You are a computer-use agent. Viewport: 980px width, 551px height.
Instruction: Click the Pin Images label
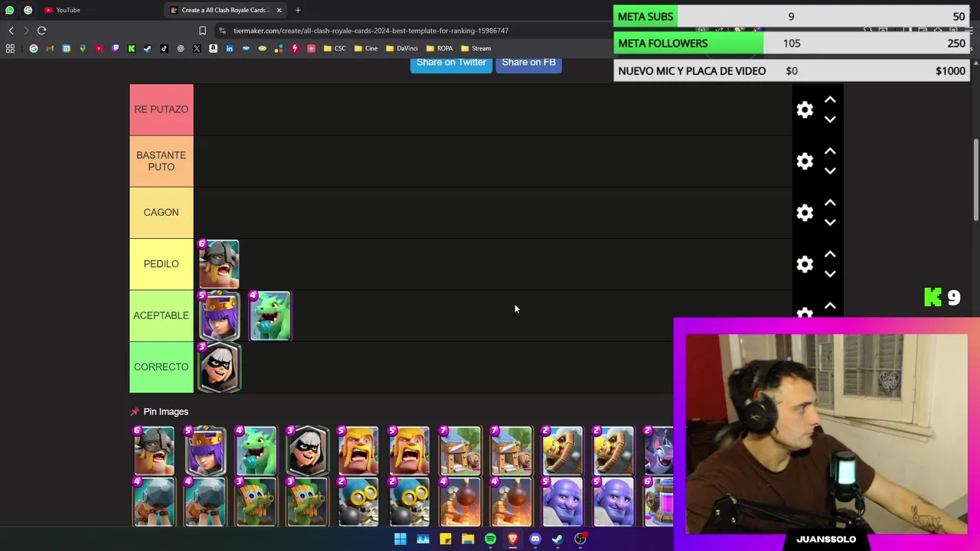click(165, 412)
